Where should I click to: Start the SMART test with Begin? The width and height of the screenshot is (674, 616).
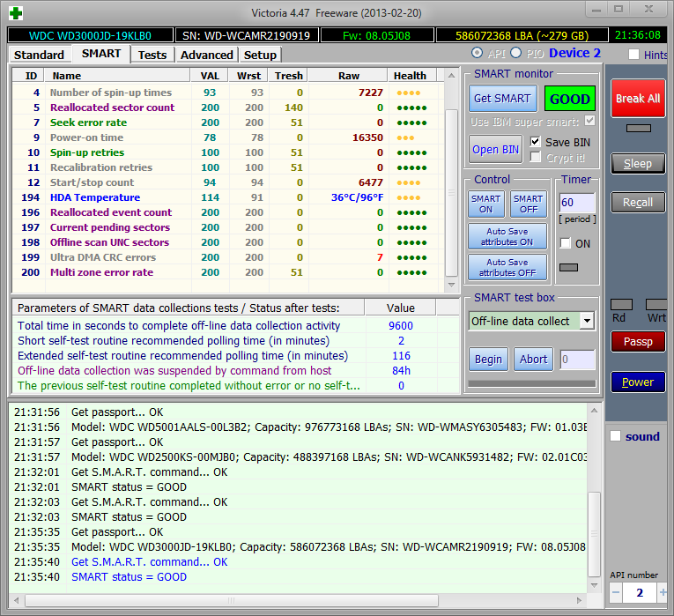pyautogui.click(x=488, y=359)
